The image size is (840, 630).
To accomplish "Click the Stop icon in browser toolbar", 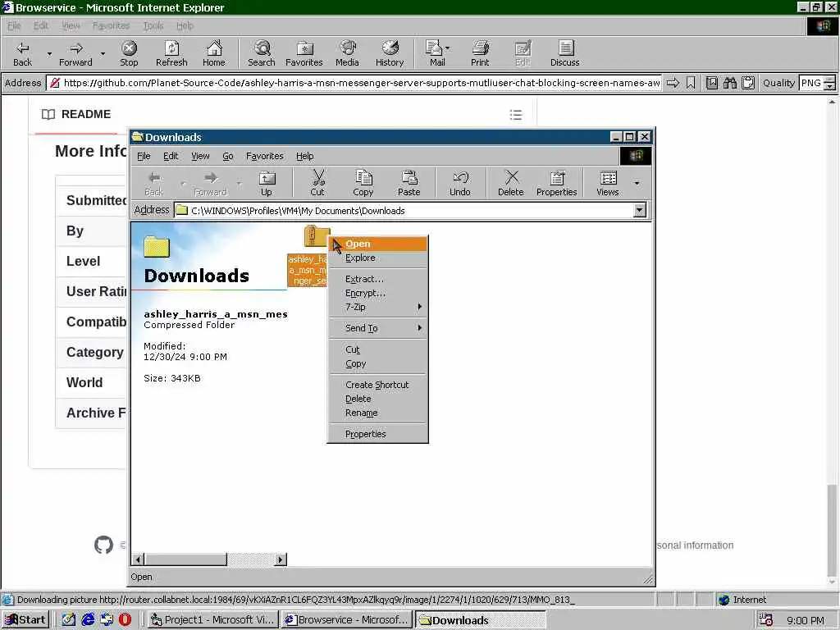I will pos(129,53).
